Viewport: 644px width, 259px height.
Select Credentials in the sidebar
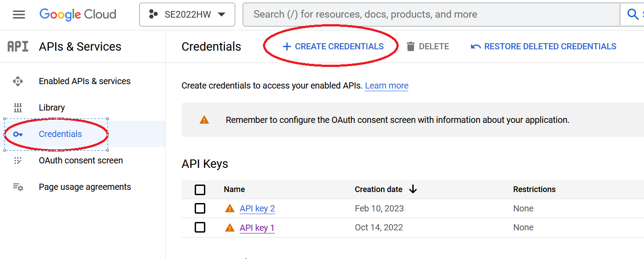pos(60,134)
